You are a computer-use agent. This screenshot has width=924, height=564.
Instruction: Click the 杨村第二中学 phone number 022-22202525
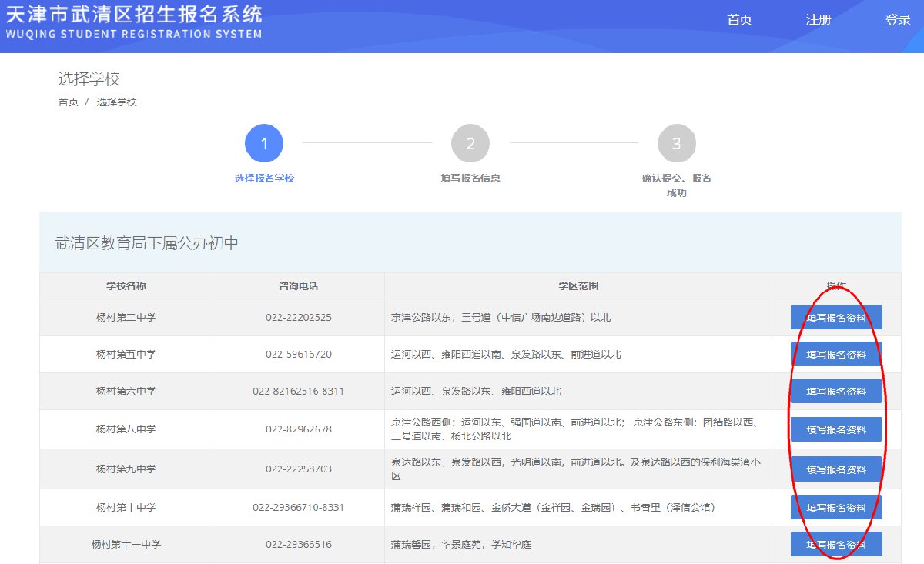pos(299,318)
